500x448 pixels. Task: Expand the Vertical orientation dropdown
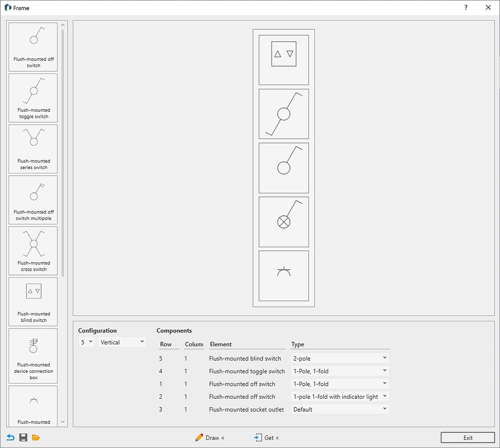pos(122,342)
